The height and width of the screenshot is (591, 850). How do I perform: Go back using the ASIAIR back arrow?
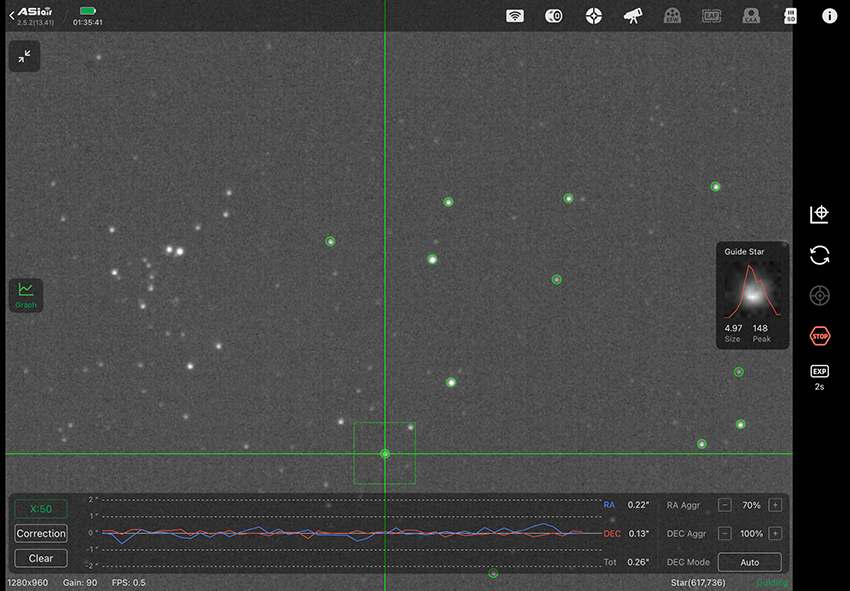click(12, 16)
